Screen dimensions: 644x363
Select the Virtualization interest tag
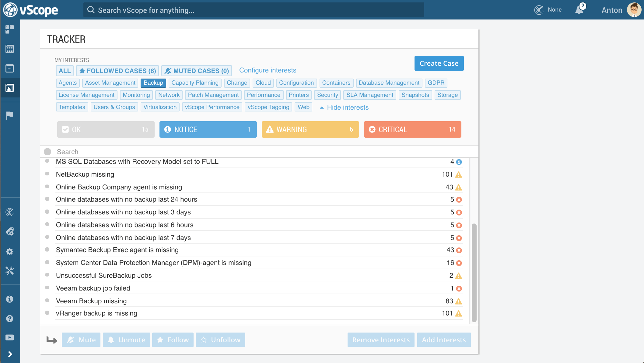tap(160, 107)
